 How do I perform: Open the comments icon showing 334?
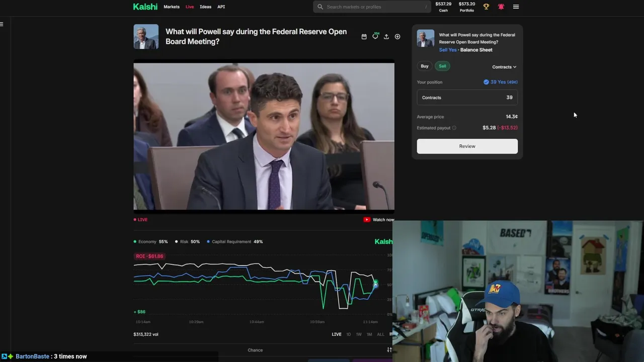[375, 36]
